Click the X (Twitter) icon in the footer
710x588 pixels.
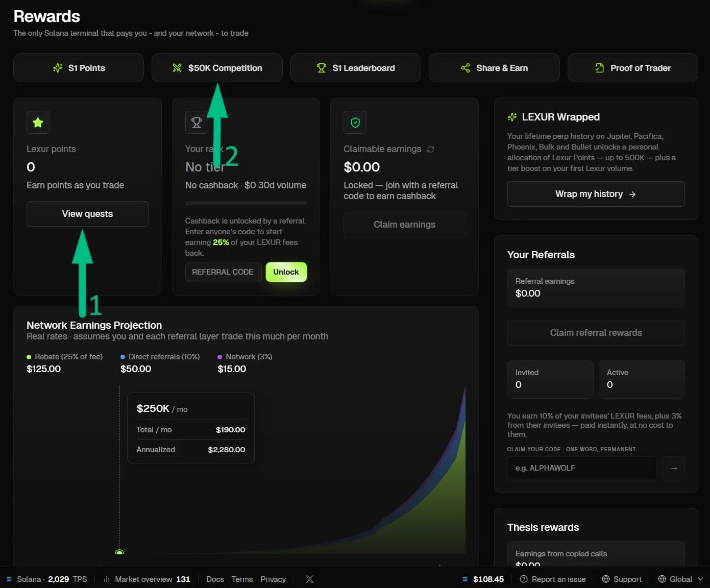coord(310,579)
